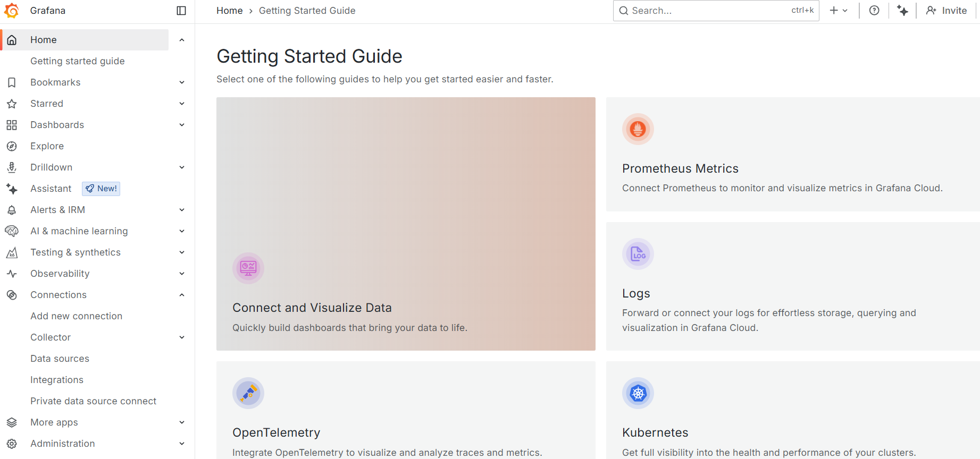This screenshot has height=459, width=980.
Task: Click the OpenTelemetry telescope icon
Action: tap(248, 393)
